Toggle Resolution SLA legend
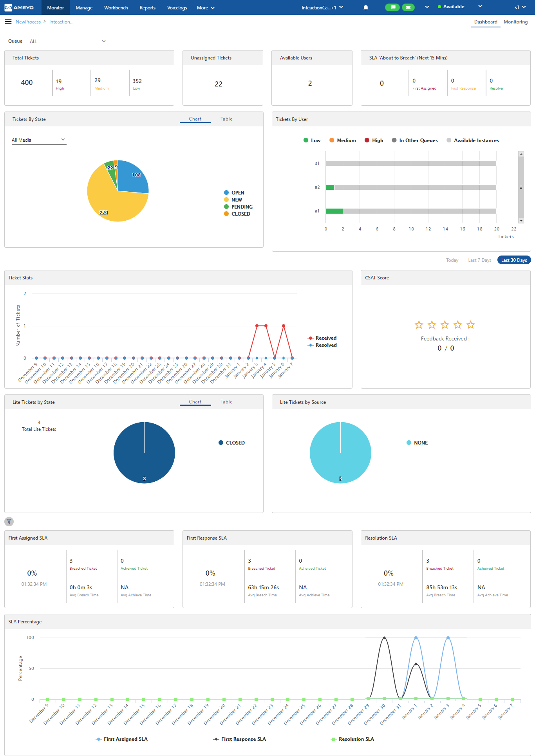Viewport: 535px width, 756px height. click(352, 739)
